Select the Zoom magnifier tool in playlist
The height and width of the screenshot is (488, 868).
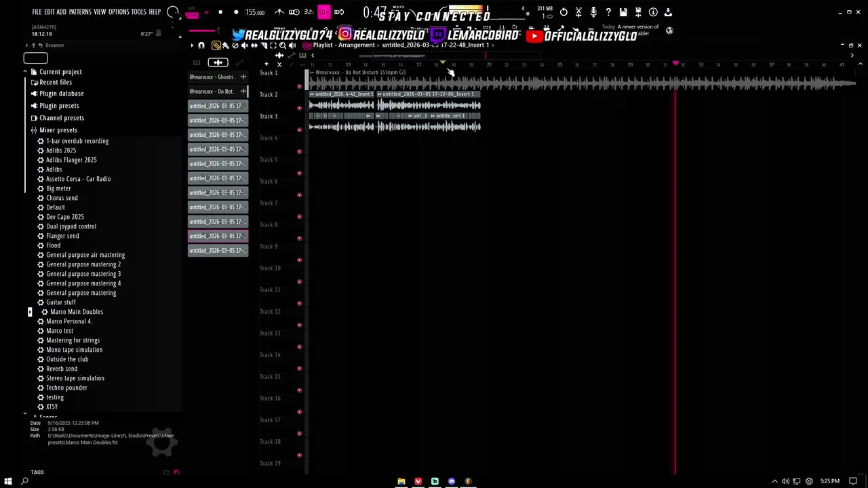(283, 45)
